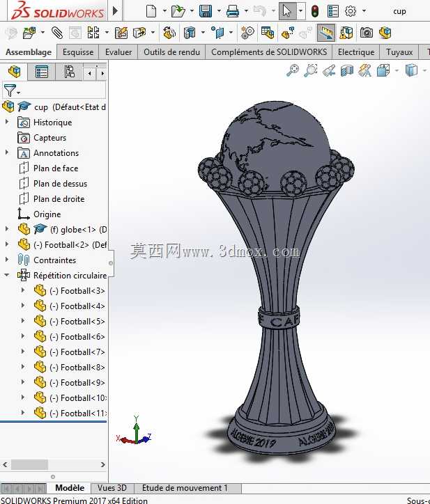
Task: Click the Show Hidden Components icon
Action: coord(169,33)
